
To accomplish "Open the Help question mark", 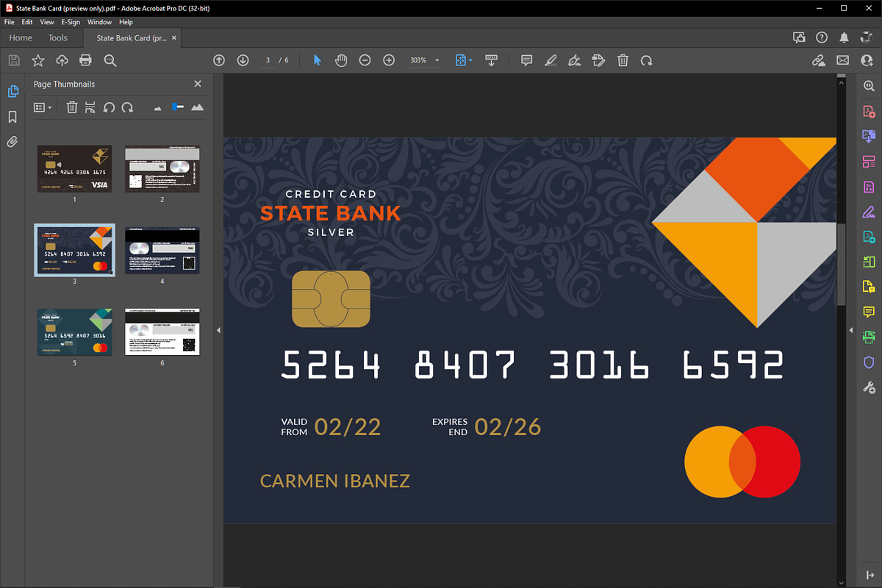I will pos(822,37).
